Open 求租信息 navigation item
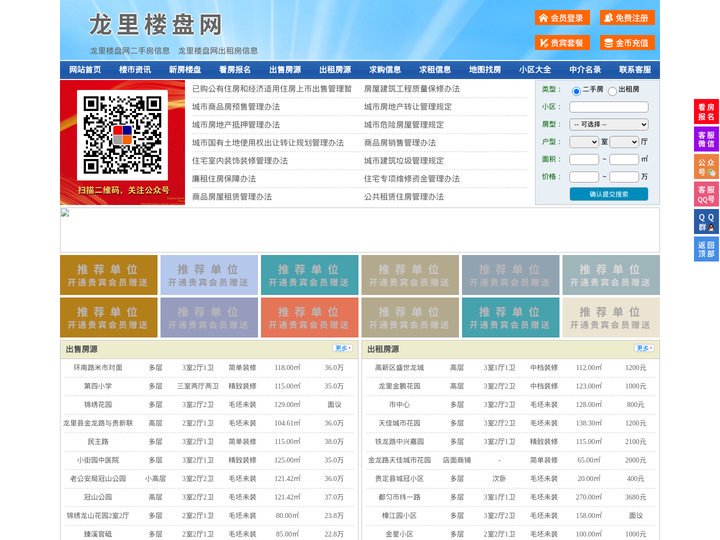 click(435, 70)
